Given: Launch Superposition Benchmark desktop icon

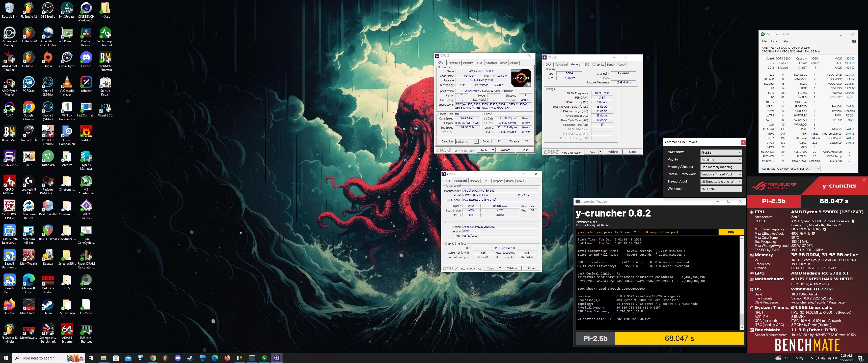Looking at the screenshot, I should coord(48,333).
